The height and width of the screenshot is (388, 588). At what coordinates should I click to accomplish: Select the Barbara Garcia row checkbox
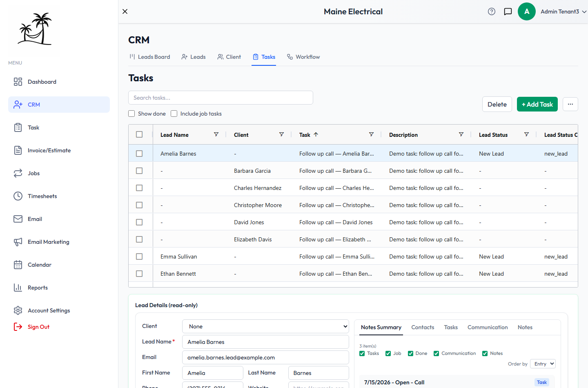[x=139, y=171]
